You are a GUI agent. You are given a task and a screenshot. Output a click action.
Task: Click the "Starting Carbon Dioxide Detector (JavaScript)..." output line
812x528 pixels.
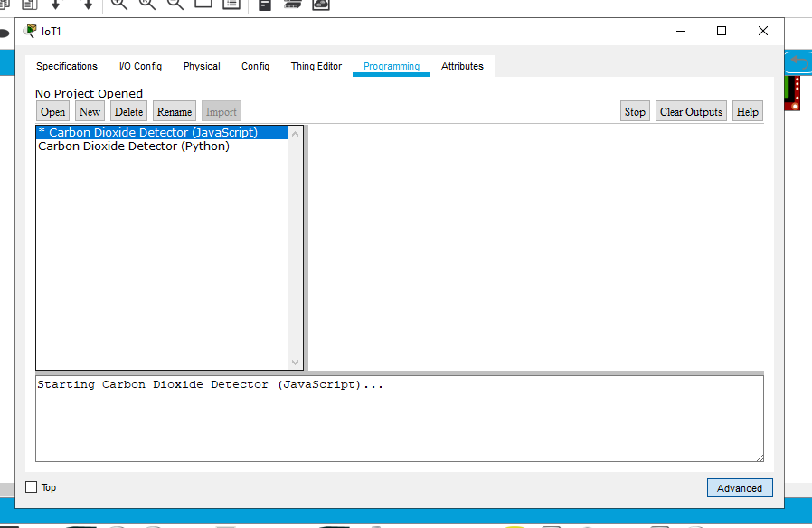(x=210, y=384)
